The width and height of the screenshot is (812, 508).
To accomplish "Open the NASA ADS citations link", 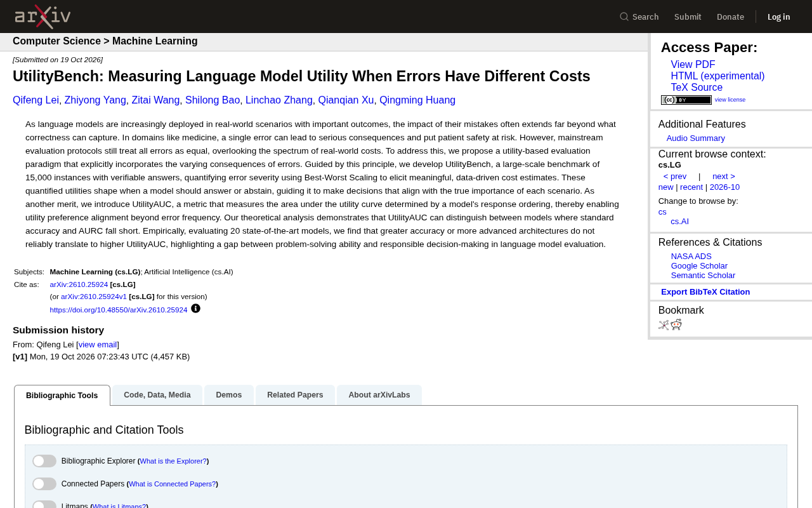I will point(691,257).
